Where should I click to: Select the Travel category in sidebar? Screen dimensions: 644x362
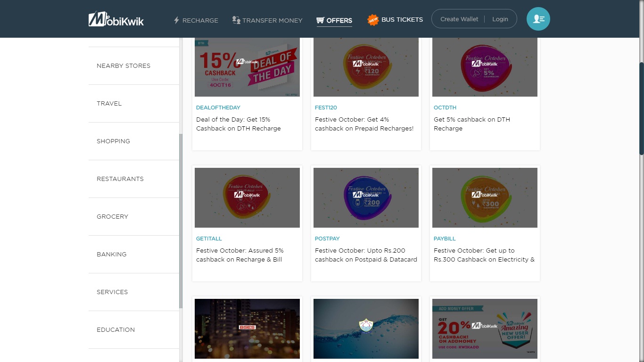click(x=109, y=104)
